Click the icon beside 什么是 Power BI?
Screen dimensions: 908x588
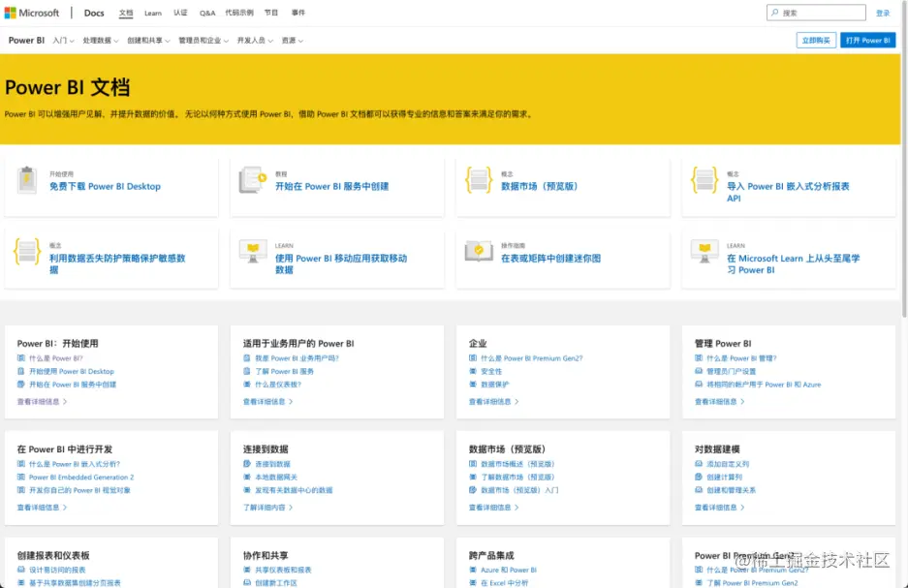21,358
